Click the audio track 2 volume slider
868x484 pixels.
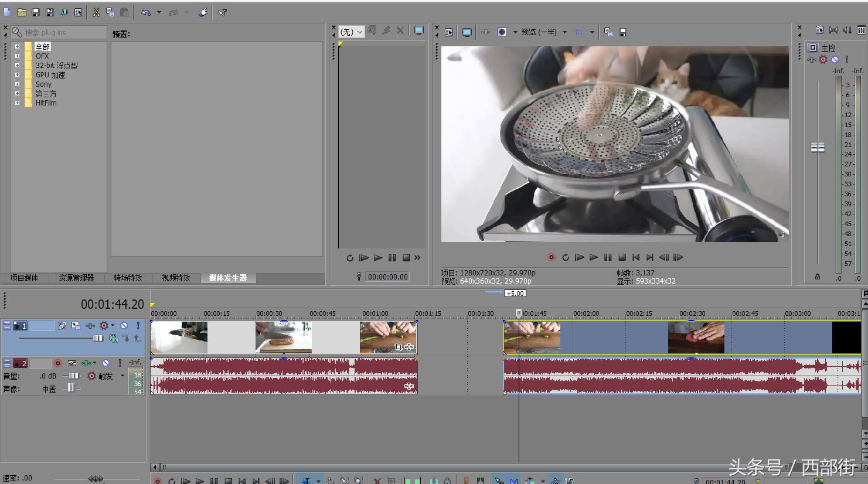point(73,376)
